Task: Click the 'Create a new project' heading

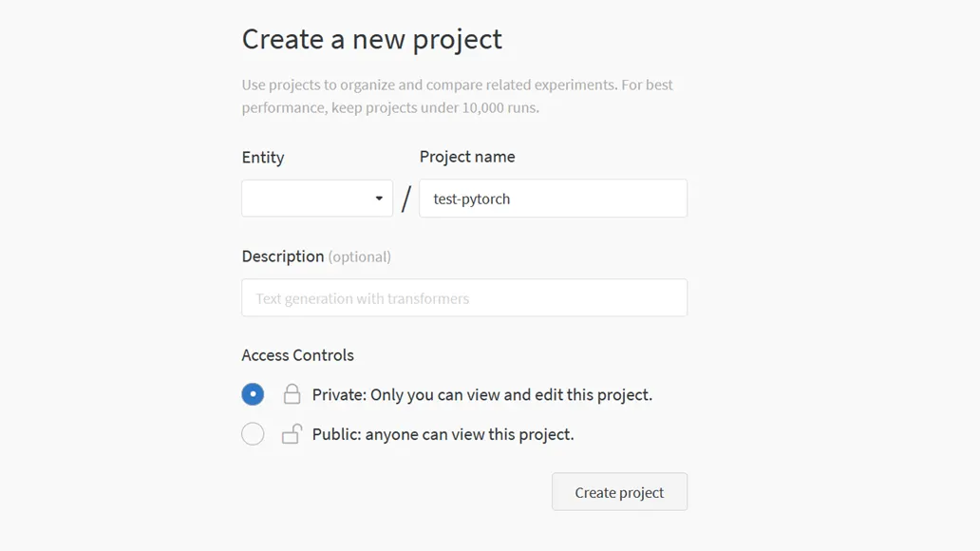Action: coord(371,40)
